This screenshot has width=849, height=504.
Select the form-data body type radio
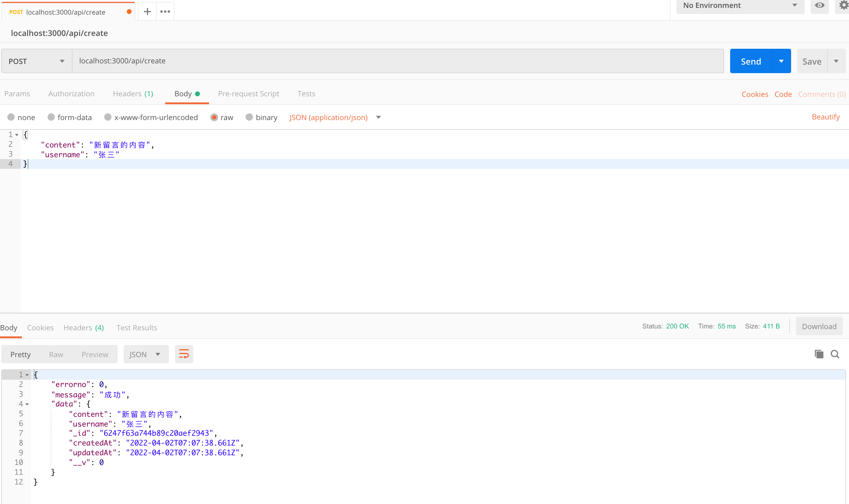click(51, 117)
